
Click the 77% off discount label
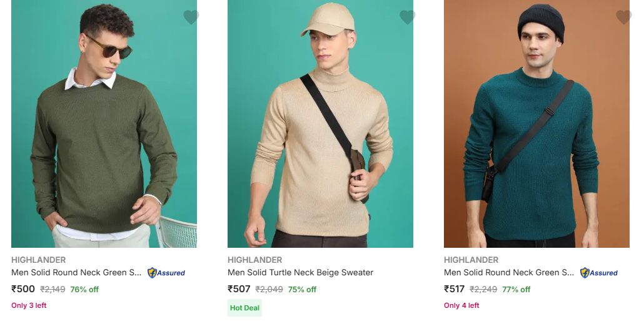(x=516, y=290)
